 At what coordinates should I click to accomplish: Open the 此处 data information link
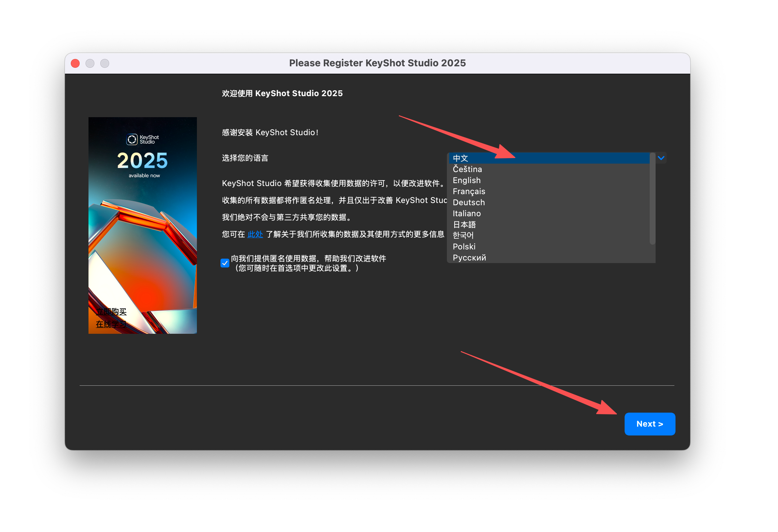pyautogui.click(x=255, y=234)
